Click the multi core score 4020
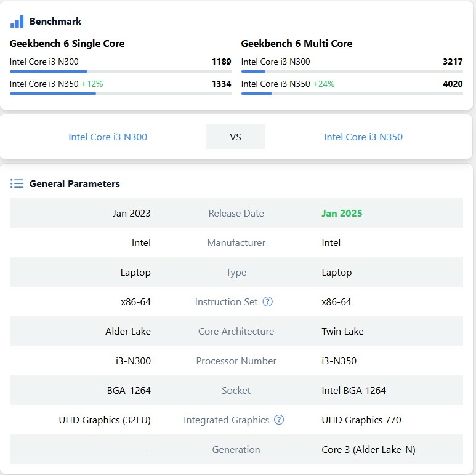The width and height of the screenshot is (476, 475). click(453, 84)
